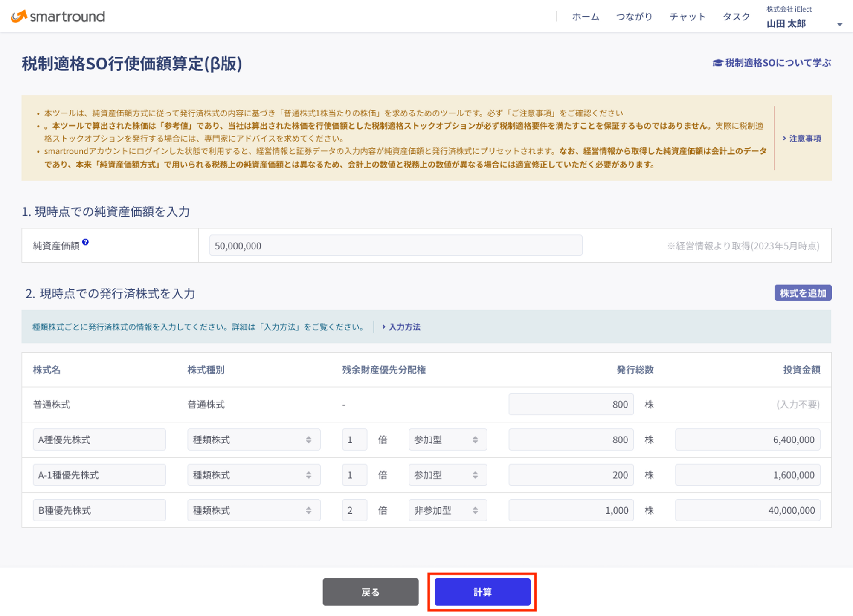Screen dimensions: 853x616
Task: Go to the ホーム menu item
Action: tap(586, 17)
